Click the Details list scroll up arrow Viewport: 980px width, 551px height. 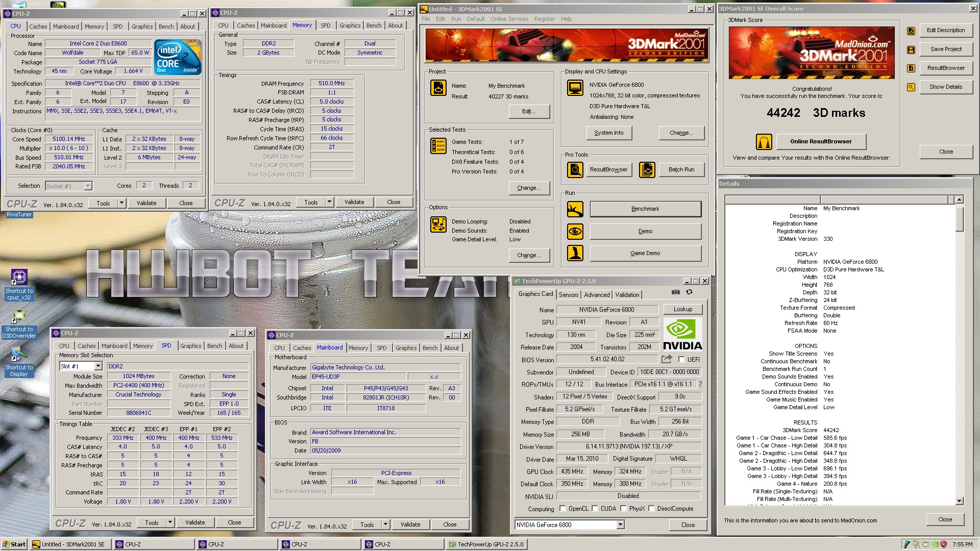coord(959,199)
